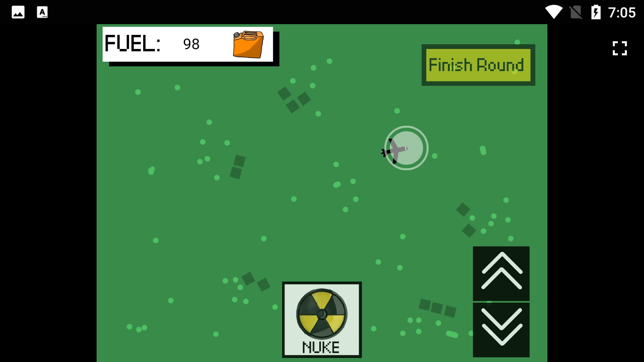Open the round completion menu
The width and height of the screenshot is (644, 362).
[478, 65]
